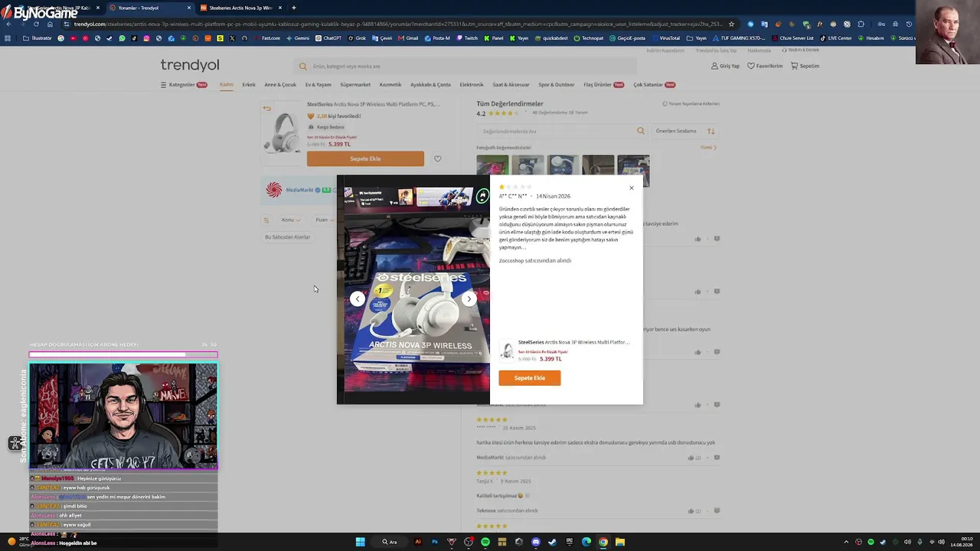Show the previous review photo
This screenshot has height=551, width=980.
click(x=358, y=298)
